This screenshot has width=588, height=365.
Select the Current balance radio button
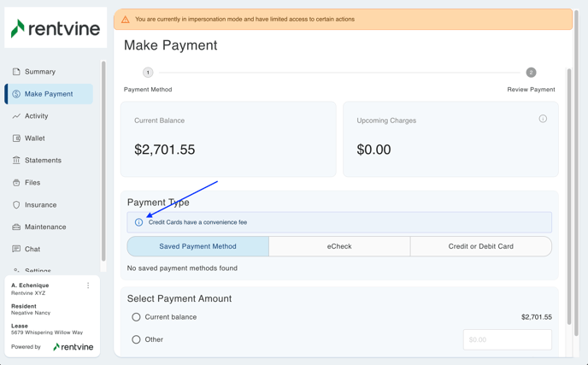click(136, 317)
